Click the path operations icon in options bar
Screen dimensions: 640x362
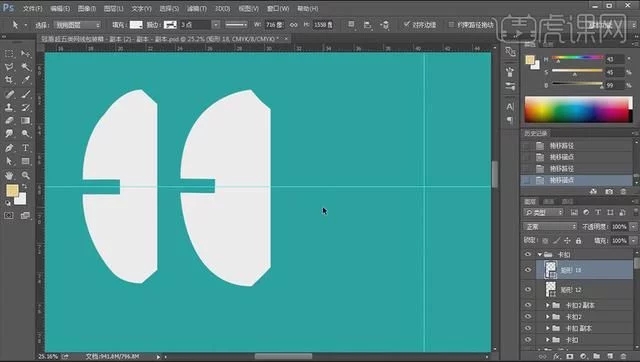coord(351,25)
